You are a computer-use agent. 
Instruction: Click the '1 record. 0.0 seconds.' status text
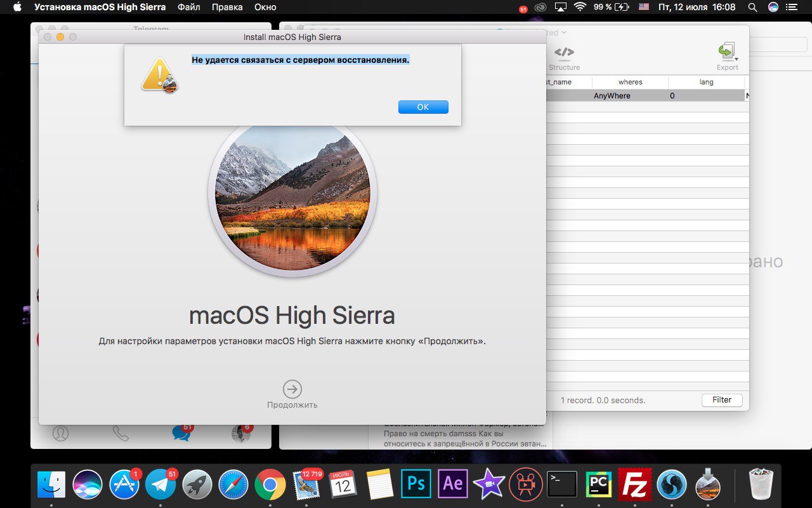click(x=603, y=401)
